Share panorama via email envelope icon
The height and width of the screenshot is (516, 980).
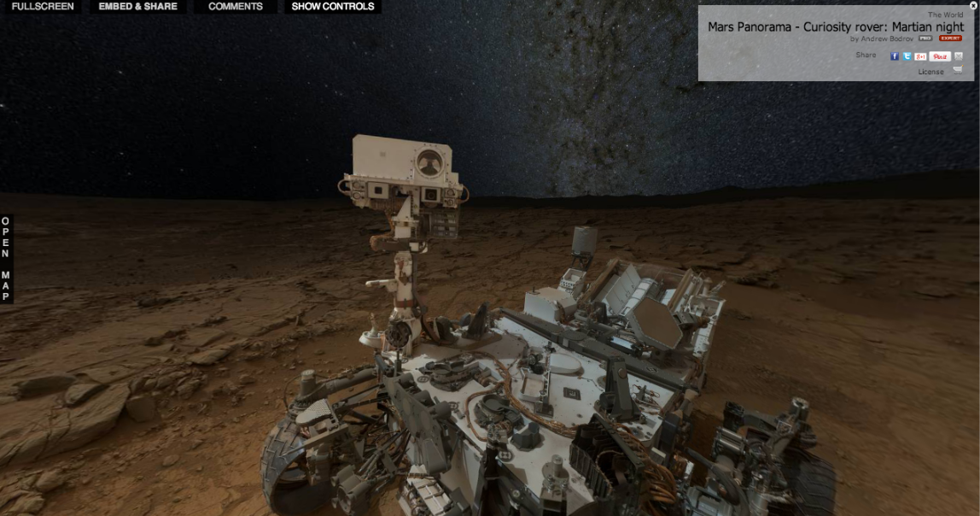pyautogui.click(x=959, y=56)
